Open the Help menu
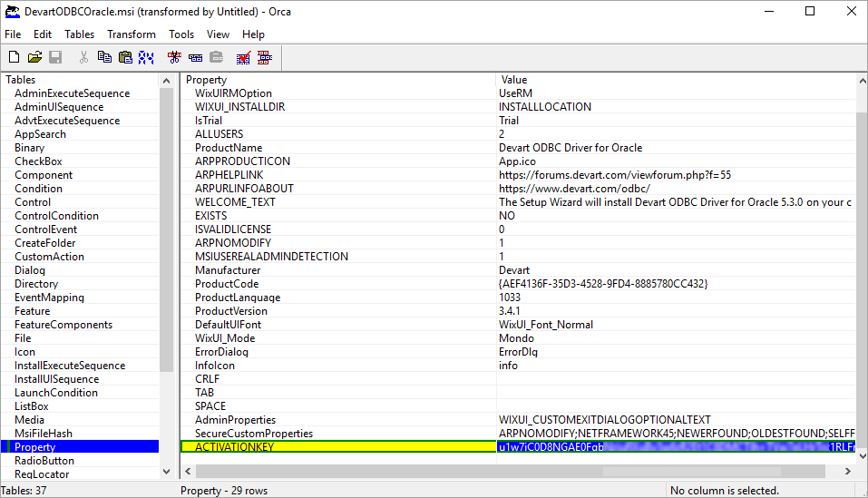The height and width of the screenshot is (498, 868). [254, 34]
